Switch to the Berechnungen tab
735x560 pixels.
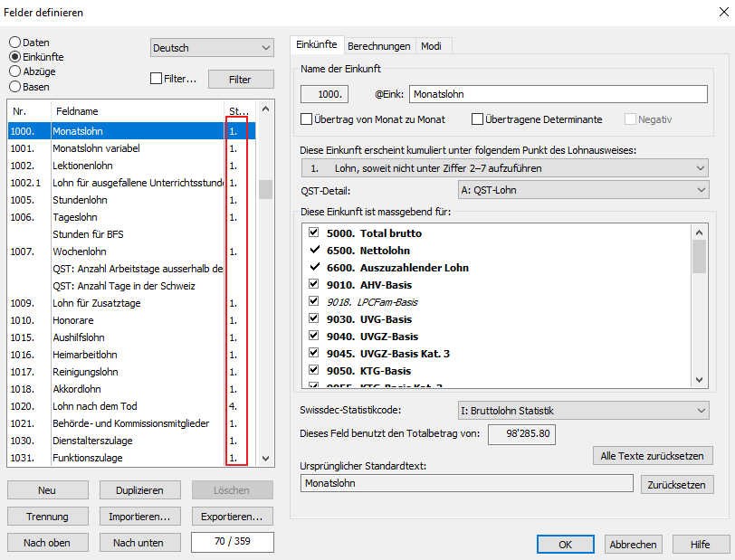[379, 46]
